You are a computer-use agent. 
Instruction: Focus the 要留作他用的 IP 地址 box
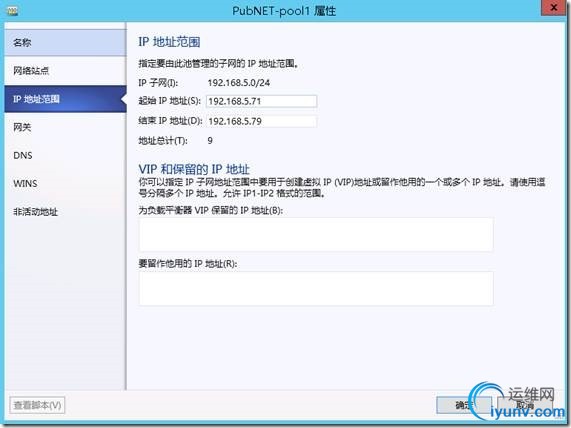(x=316, y=288)
